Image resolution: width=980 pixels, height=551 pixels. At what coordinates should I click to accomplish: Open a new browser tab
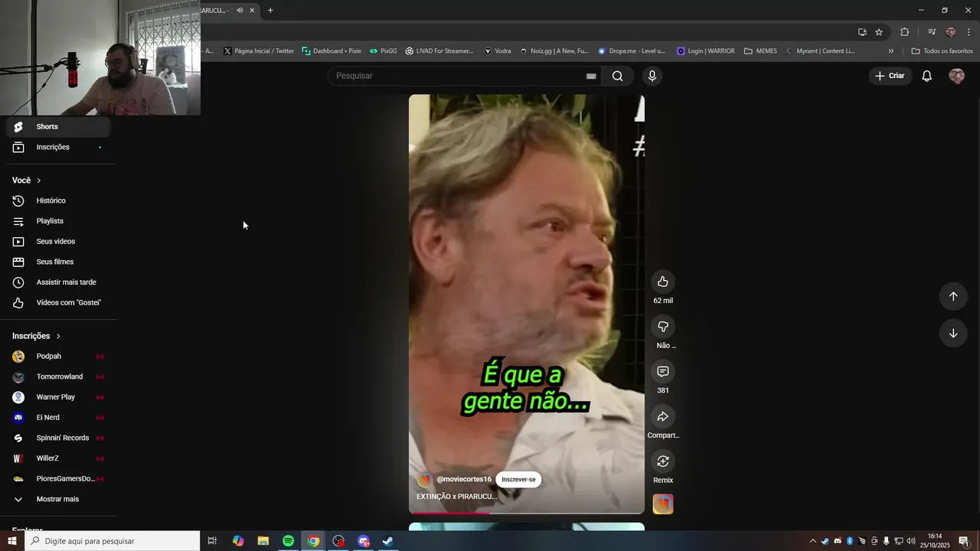pyautogui.click(x=270, y=10)
